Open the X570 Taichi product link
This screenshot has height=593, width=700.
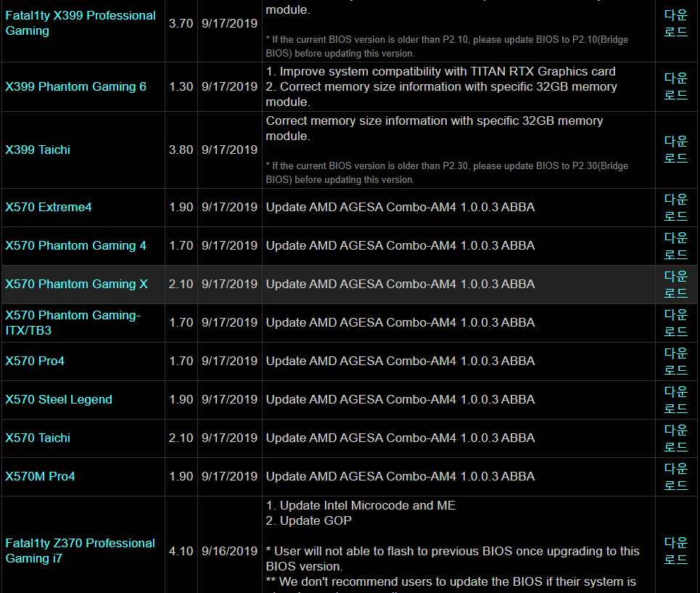pos(38,438)
